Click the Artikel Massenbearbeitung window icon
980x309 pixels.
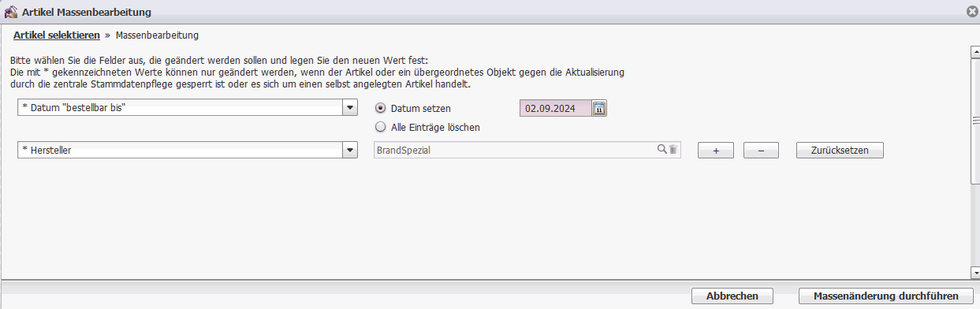10,12
